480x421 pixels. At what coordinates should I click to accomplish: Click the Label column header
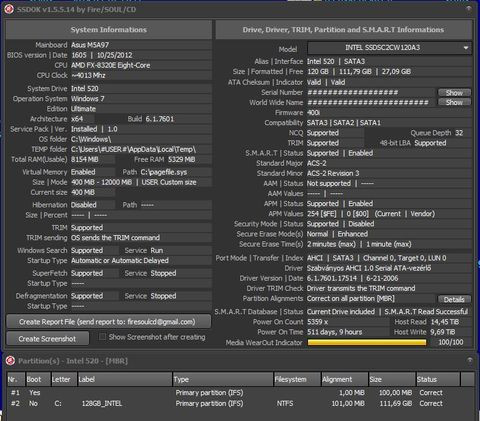(x=125, y=379)
